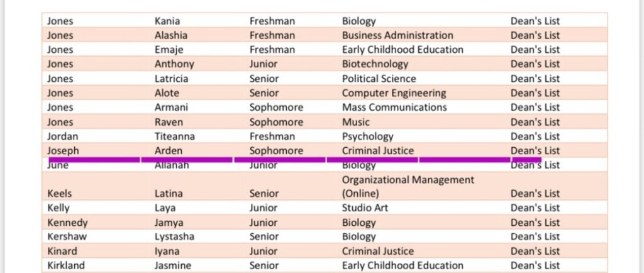The image size is (644, 273).
Task: Select the Computer Engineering cell
Action: pos(394,93)
